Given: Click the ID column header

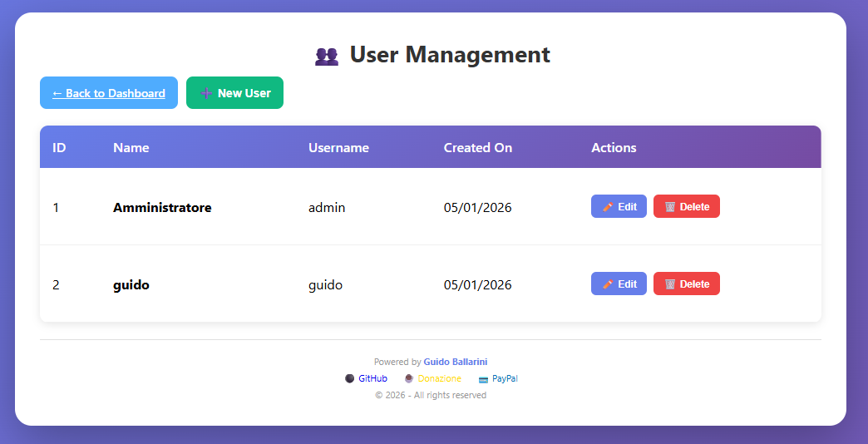Looking at the screenshot, I should coord(59,148).
